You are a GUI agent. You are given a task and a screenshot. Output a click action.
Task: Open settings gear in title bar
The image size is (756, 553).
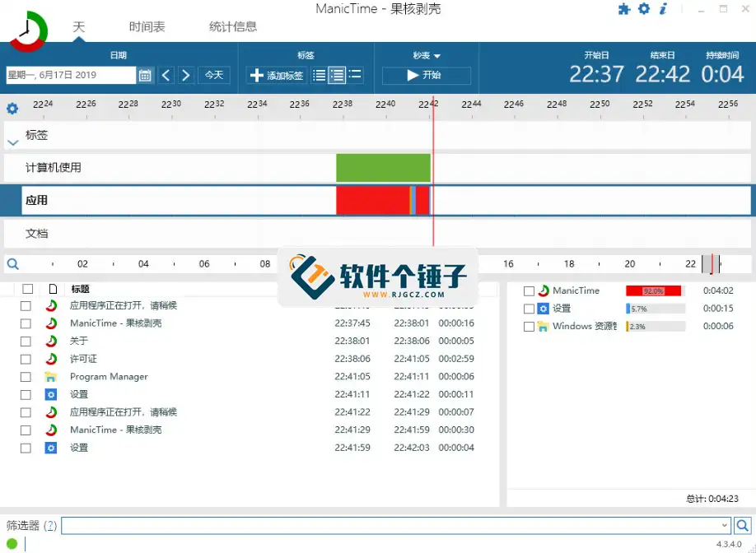pos(644,9)
